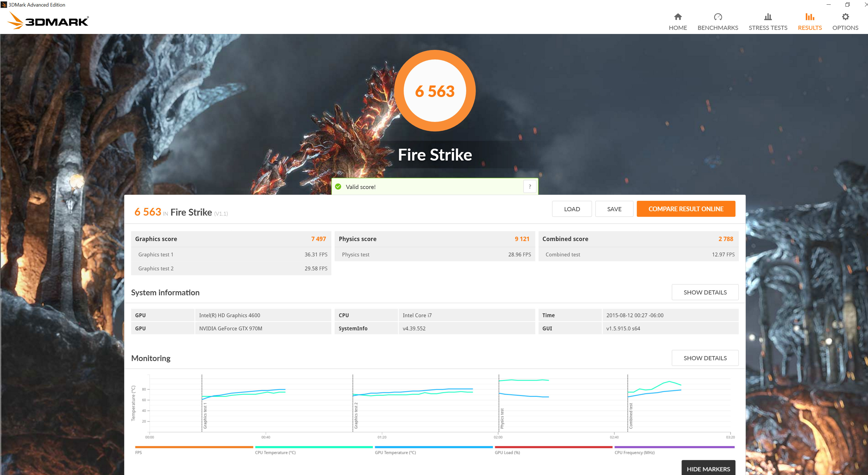The image size is (868, 475).
Task: Show details for Monitoring
Action: [705, 358]
